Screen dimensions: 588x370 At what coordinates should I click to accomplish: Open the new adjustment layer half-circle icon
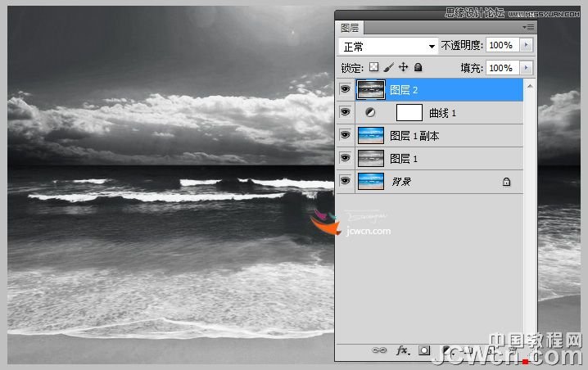pyautogui.click(x=446, y=350)
